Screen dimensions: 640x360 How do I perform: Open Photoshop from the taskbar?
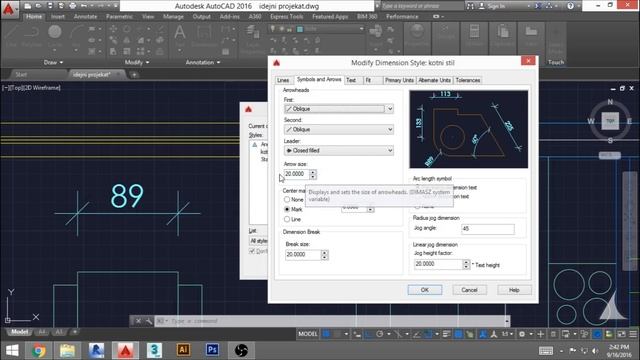212,350
